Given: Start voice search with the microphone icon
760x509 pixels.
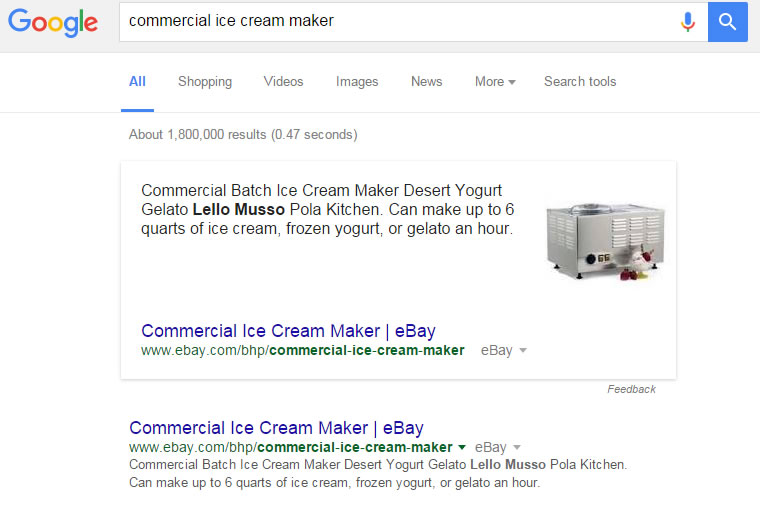Looking at the screenshot, I should point(688,22).
